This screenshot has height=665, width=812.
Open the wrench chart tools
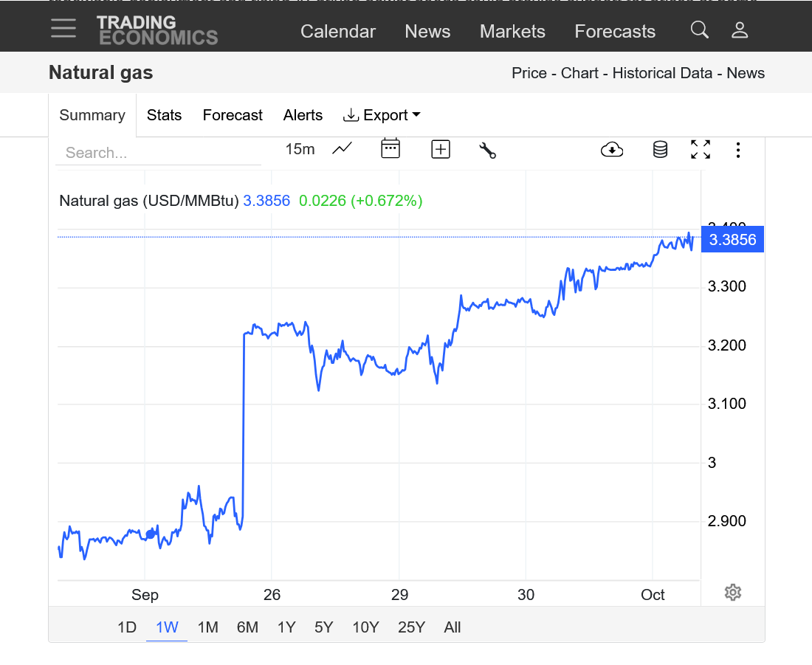[487, 150]
